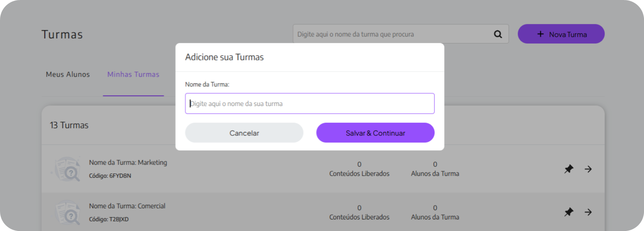Pin the Comercial class

coord(569,212)
